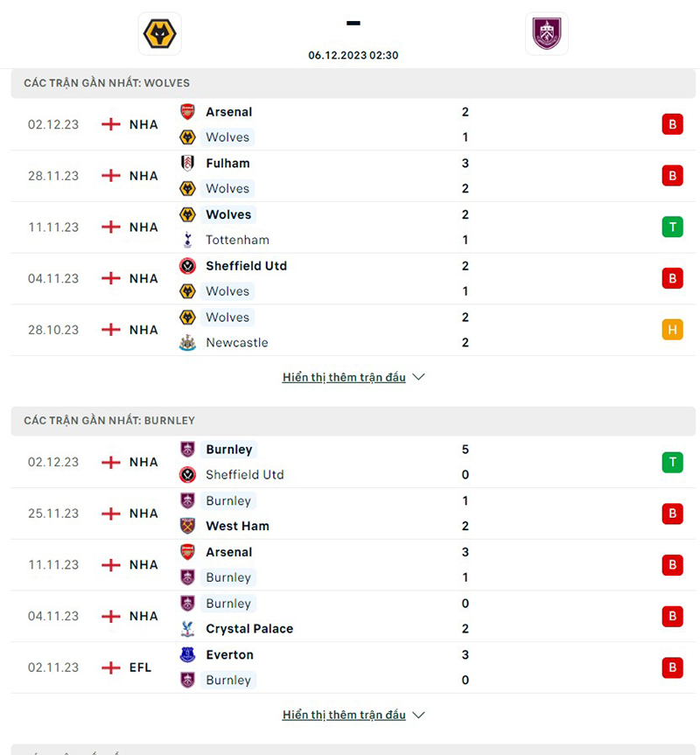This screenshot has width=700, height=755.
Task: Expand more Wolves matches with the chevron arrow
Action: pos(418,377)
